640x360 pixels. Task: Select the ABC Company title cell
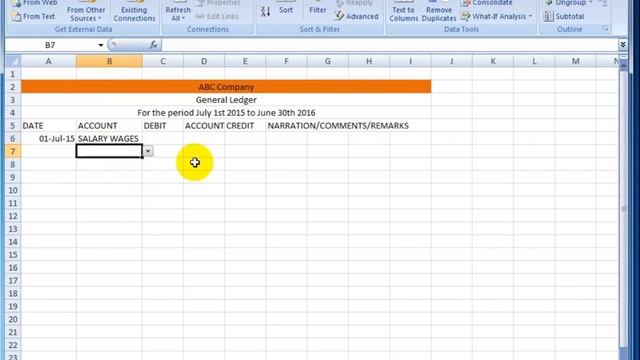[x=226, y=87]
